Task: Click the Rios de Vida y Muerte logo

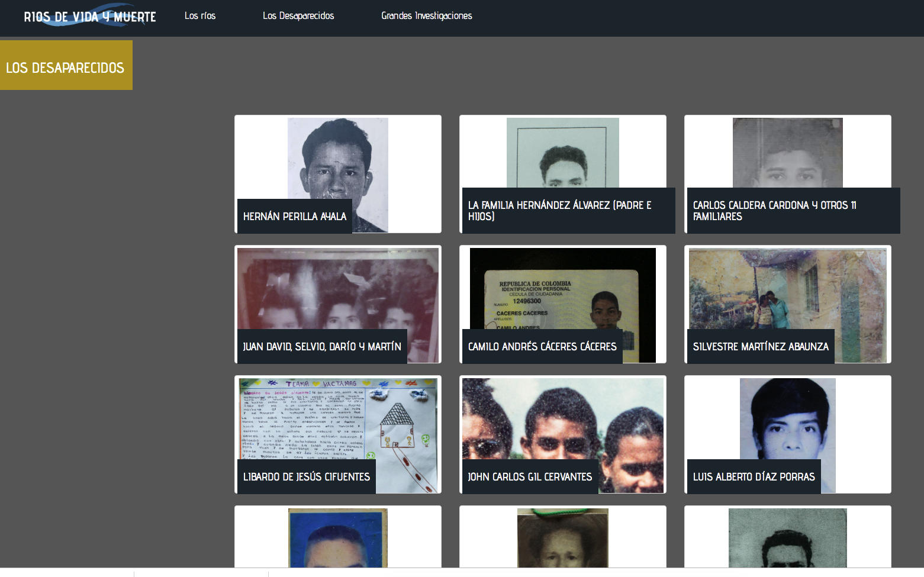Action: pyautogui.click(x=90, y=16)
